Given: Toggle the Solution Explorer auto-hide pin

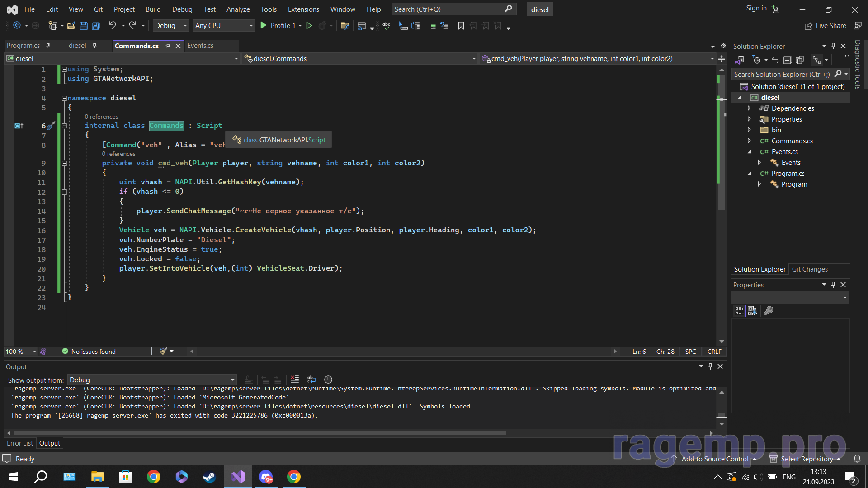Looking at the screenshot, I should click(833, 46).
